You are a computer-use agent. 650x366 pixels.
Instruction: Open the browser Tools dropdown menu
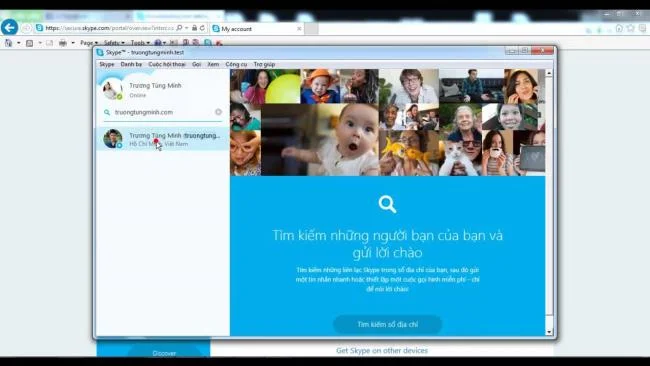coord(140,43)
